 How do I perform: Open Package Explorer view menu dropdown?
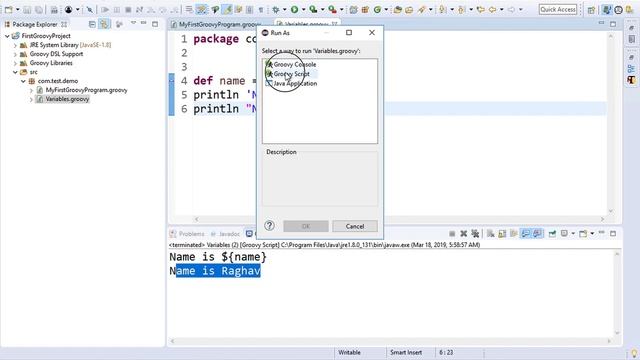[133, 23]
